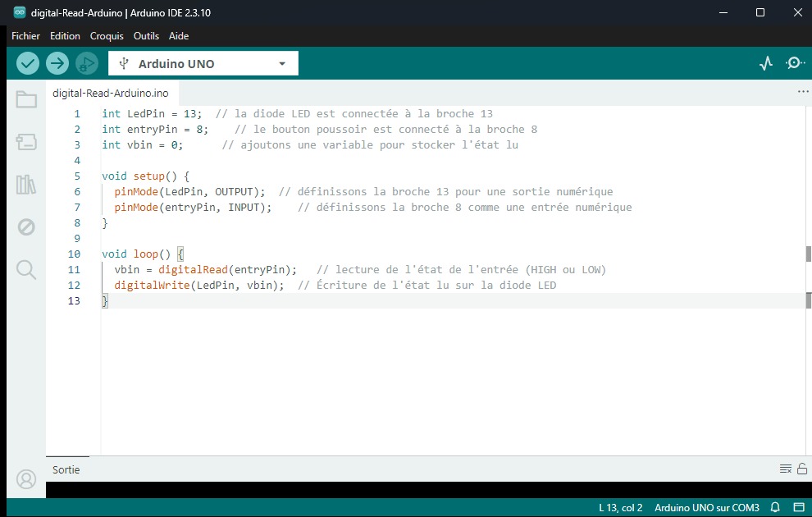Open the Aide menu

[179, 36]
